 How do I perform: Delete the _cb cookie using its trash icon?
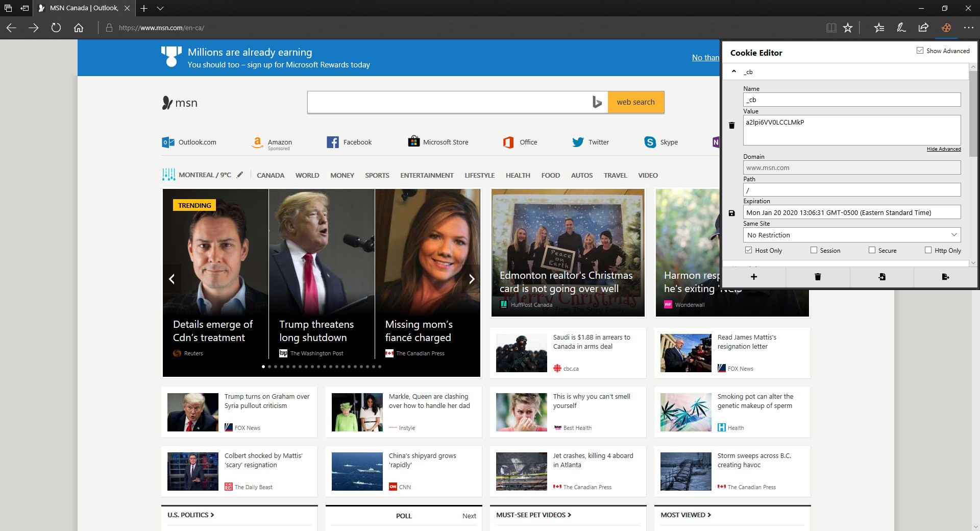[x=731, y=125]
